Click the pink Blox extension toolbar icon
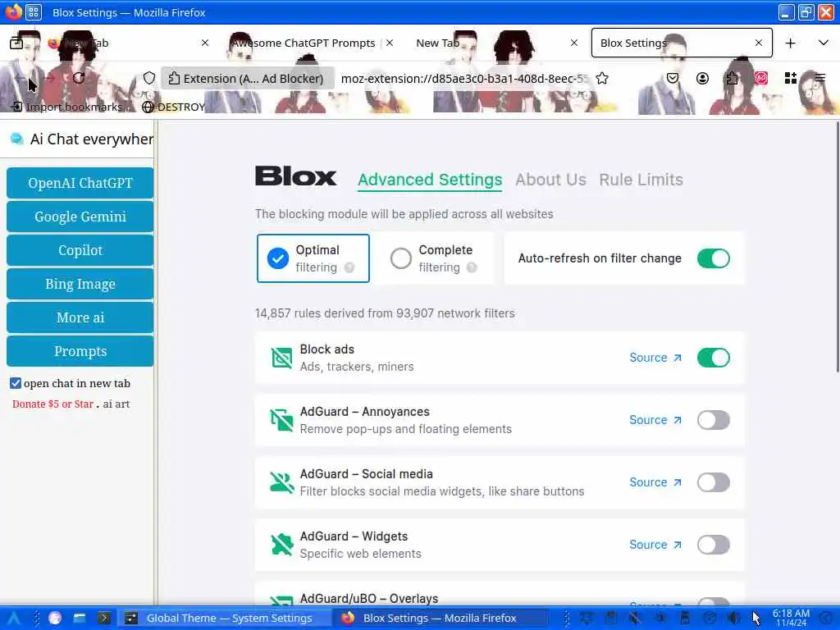Screen dimensions: 840x630 (760, 78)
